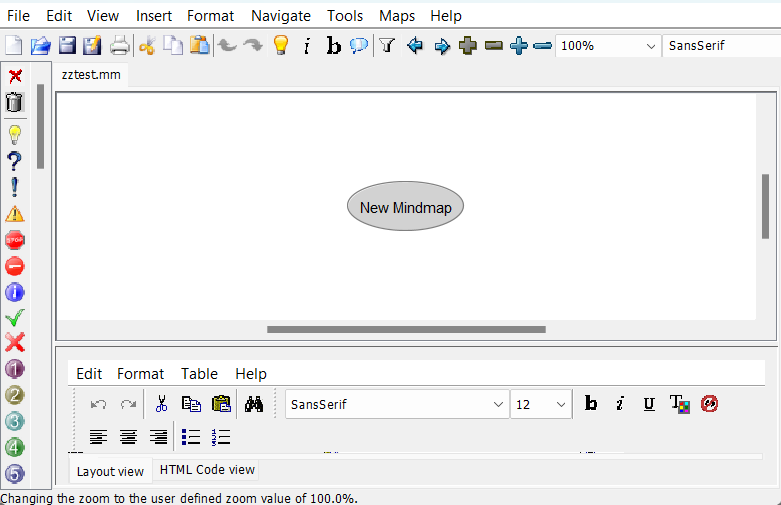This screenshot has height=505, width=781.
Task: Toggle bold on node in main toolbar
Action: coord(333,46)
